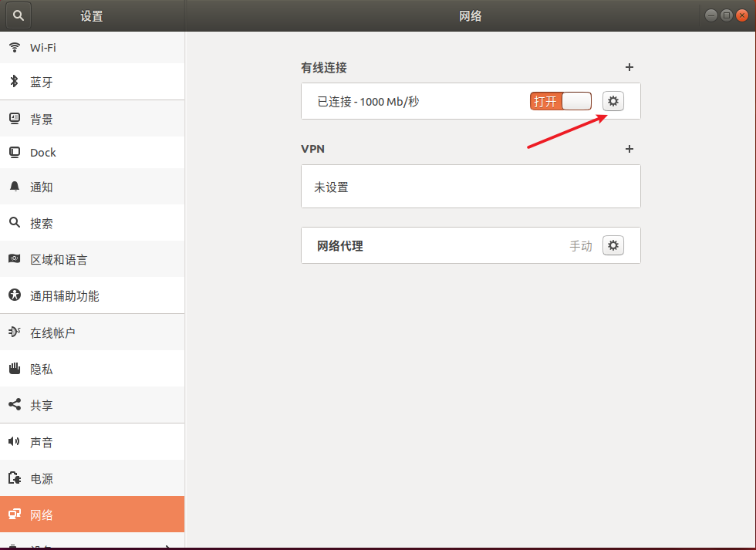Open 在线帐户 (Online Accounts) settings
756x550 pixels.
point(17,332)
